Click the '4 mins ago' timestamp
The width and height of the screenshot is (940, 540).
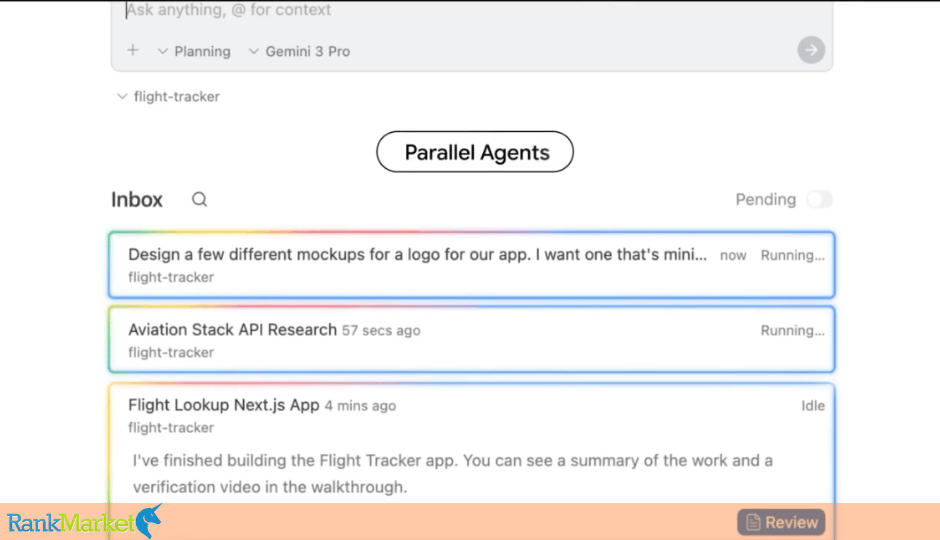click(x=360, y=406)
